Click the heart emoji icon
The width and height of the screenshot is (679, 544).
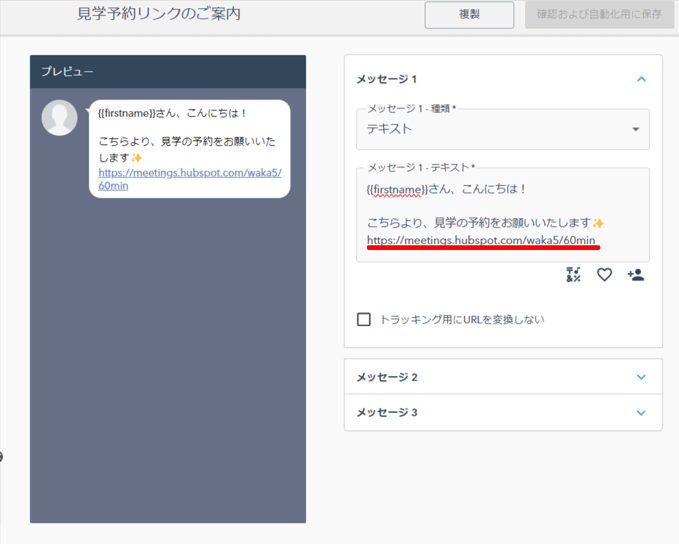click(x=604, y=275)
